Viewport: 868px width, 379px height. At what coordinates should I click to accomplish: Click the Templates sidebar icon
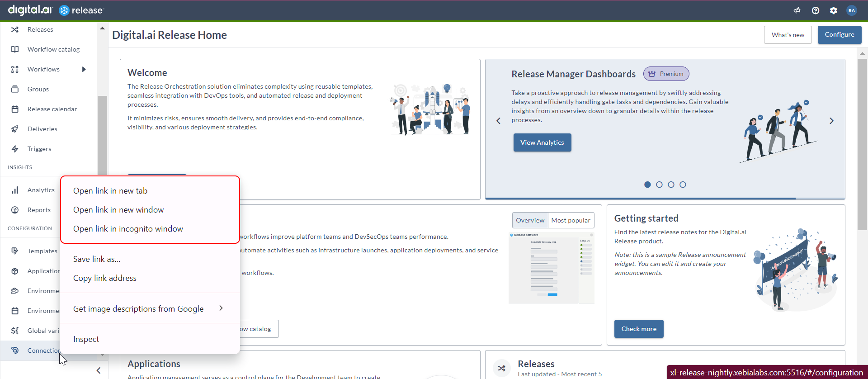[15, 251]
